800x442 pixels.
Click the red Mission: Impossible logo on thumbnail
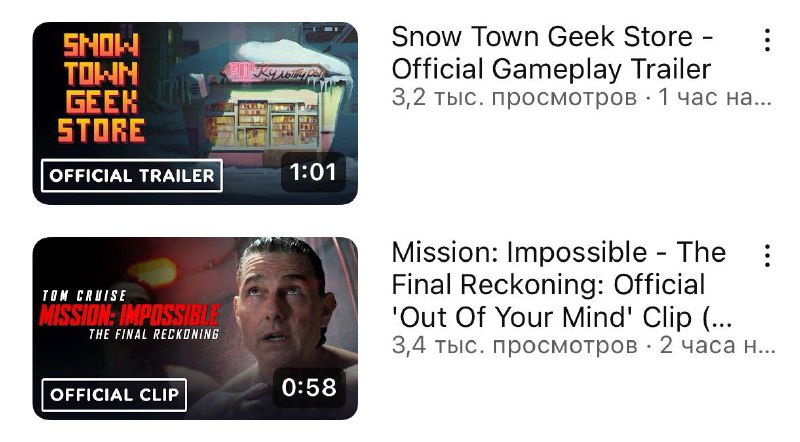(x=130, y=315)
